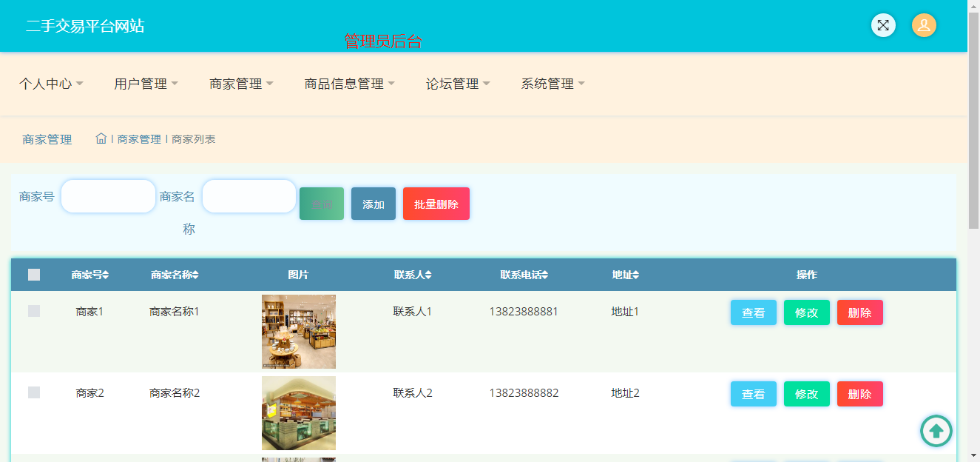980x462 pixels.
Task: Expand the 商品信息管理 dropdown
Action: [349, 84]
